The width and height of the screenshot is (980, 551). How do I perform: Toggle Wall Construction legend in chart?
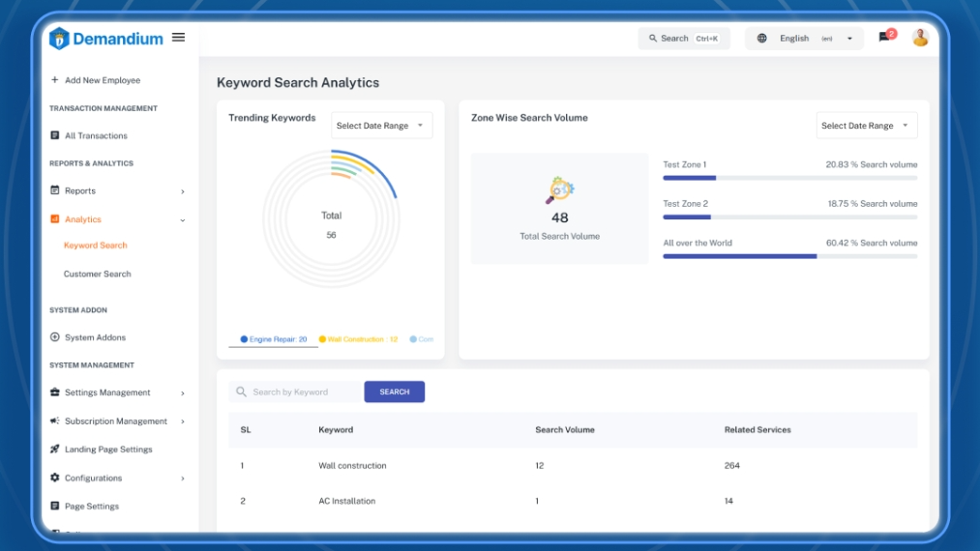(358, 339)
